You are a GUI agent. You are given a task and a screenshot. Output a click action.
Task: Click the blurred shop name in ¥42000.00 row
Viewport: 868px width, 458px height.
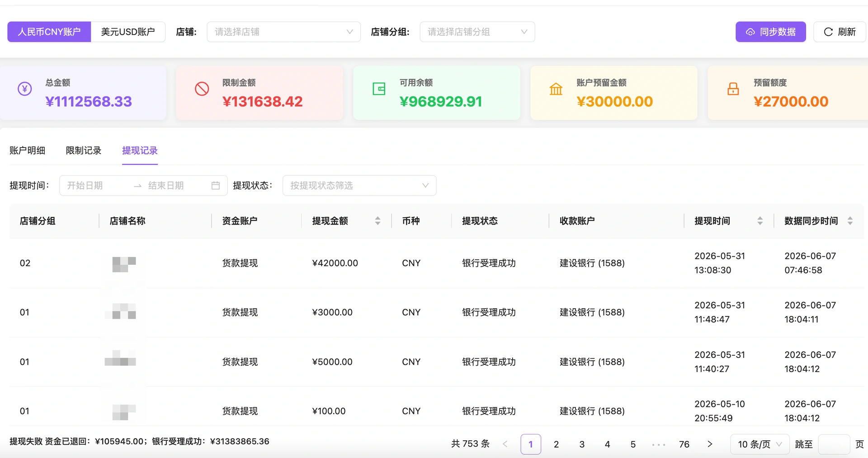coord(124,264)
